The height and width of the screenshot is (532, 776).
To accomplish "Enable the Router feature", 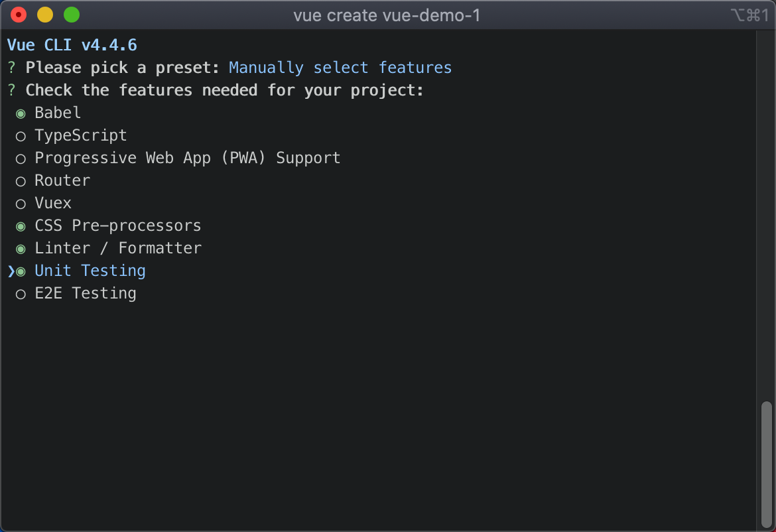I will click(21, 182).
